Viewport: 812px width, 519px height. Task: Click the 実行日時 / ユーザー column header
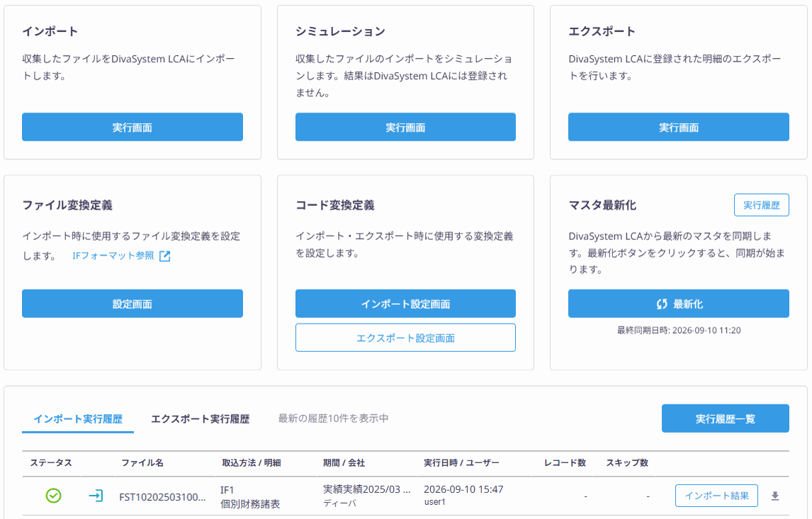point(461,462)
